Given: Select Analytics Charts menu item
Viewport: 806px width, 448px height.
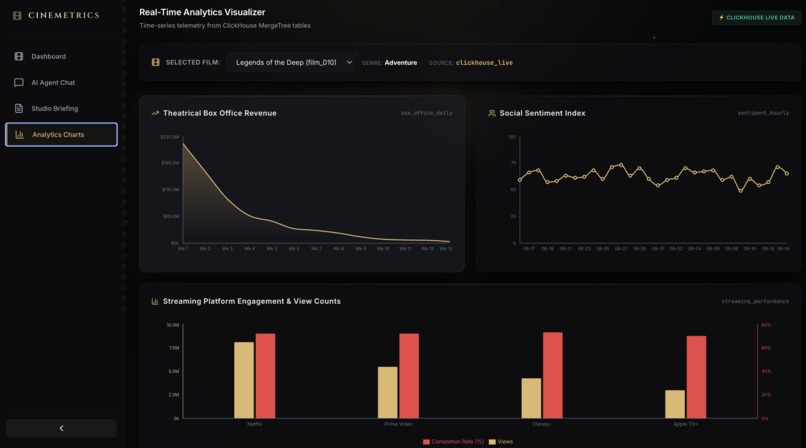Looking at the screenshot, I should [61, 135].
